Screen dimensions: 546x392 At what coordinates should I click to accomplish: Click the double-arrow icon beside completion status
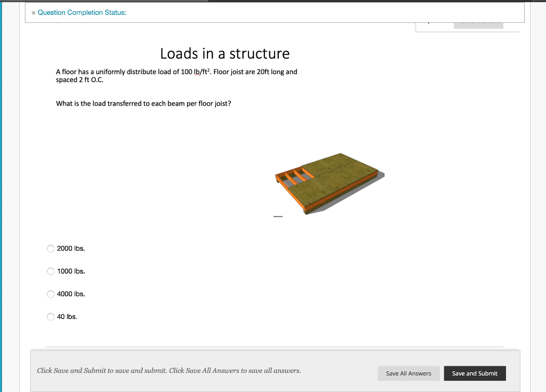click(x=33, y=12)
